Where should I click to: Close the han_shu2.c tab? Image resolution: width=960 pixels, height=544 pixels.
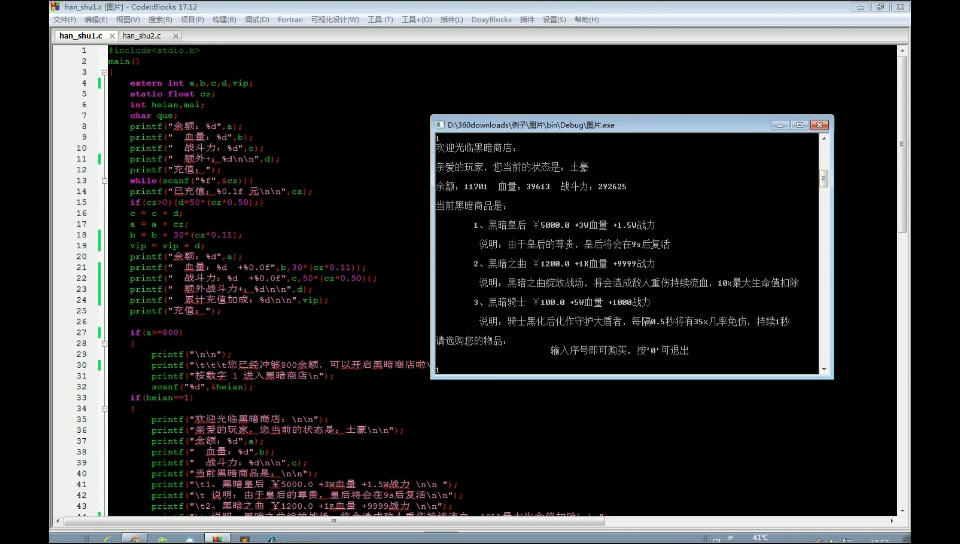point(176,36)
